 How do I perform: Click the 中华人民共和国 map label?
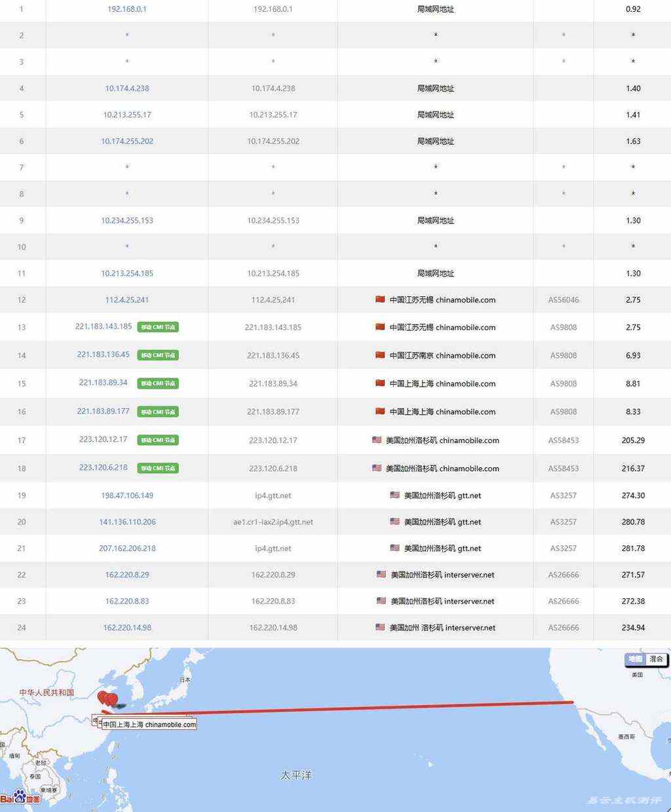pyautogui.click(x=47, y=692)
